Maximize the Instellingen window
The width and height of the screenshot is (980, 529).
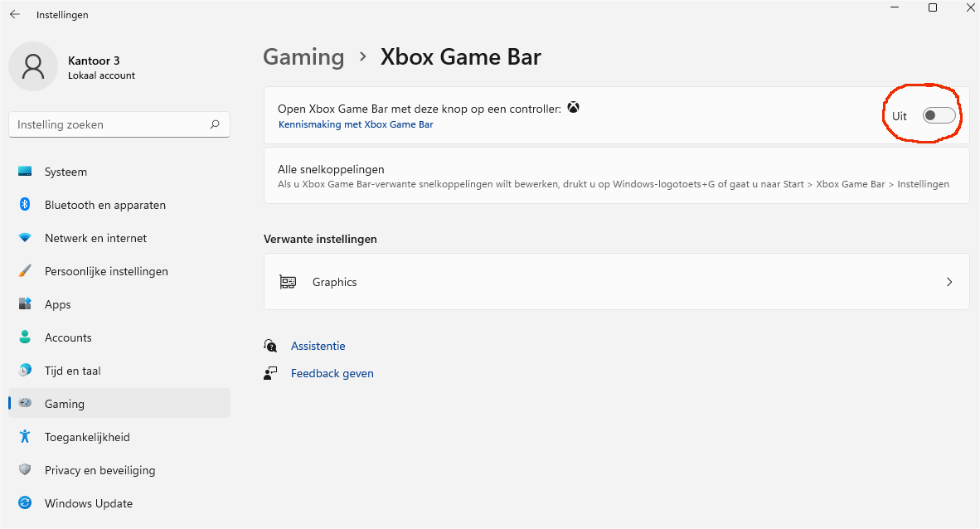pyautogui.click(x=933, y=7)
